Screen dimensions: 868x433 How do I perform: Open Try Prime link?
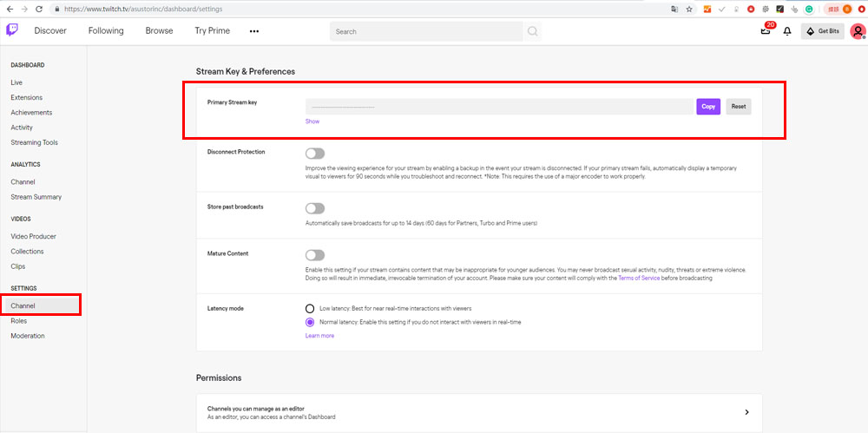pos(212,31)
